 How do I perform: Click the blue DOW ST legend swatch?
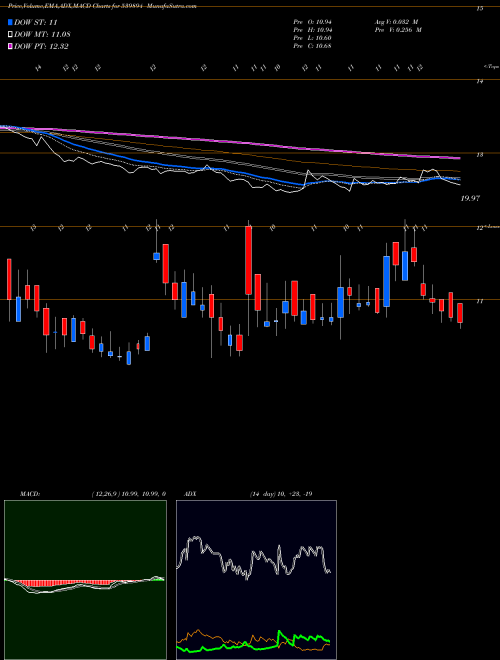[10, 22]
